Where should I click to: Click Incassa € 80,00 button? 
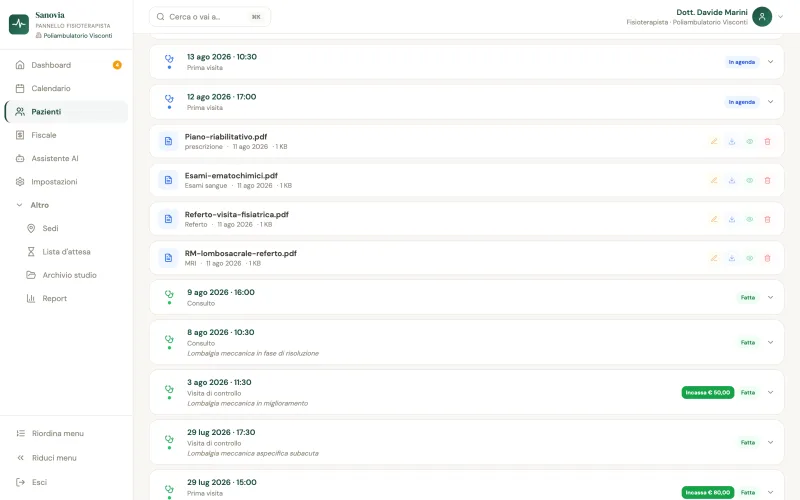click(708, 492)
